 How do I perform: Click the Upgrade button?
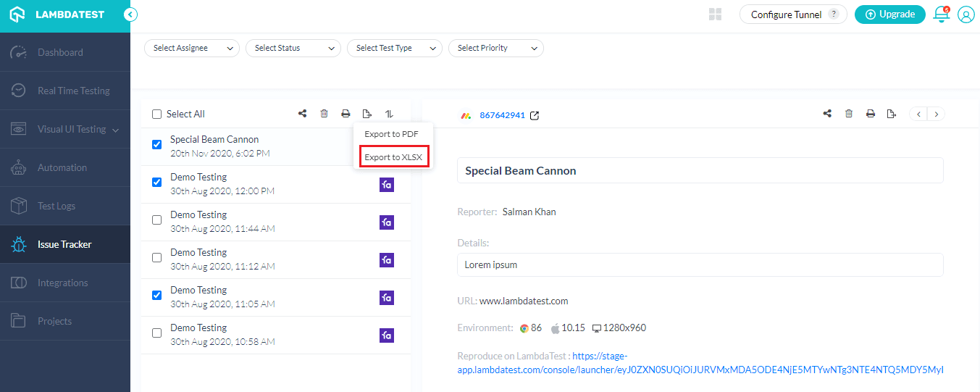tap(890, 14)
